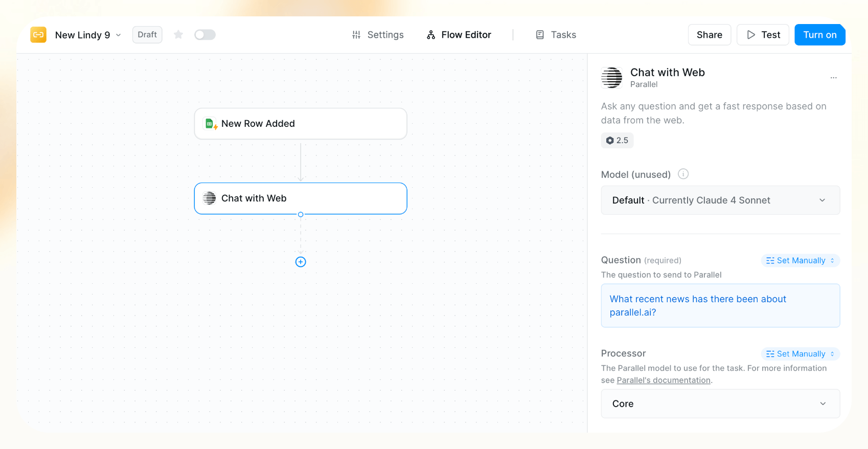Star this Lindy as a favorite
Image resolution: width=868 pixels, height=449 pixels.
[178, 34]
